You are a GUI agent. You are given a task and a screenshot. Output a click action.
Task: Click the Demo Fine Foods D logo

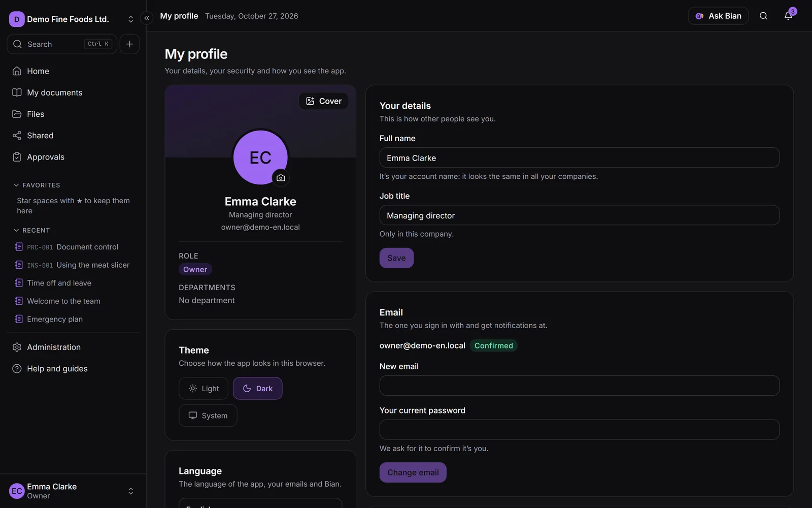(x=17, y=19)
